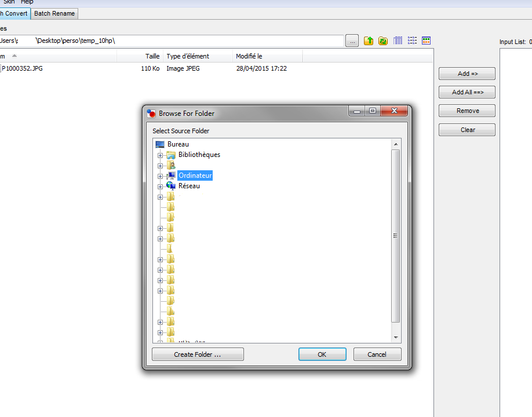This screenshot has height=417, width=532.
Task: Click the Bibliothèques folder icon in tree
Action: pos(170,155)
